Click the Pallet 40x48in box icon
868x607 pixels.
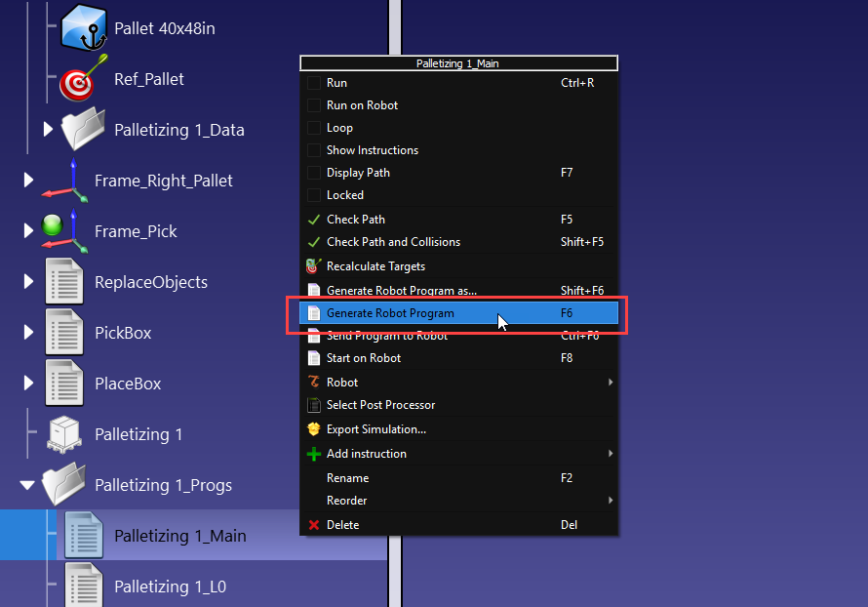pos(83,27)
